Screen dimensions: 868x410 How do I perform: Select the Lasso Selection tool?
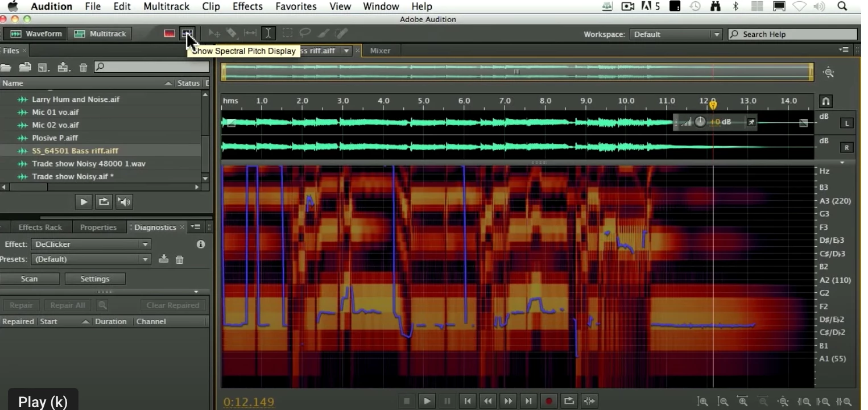[x=305, y=34]
